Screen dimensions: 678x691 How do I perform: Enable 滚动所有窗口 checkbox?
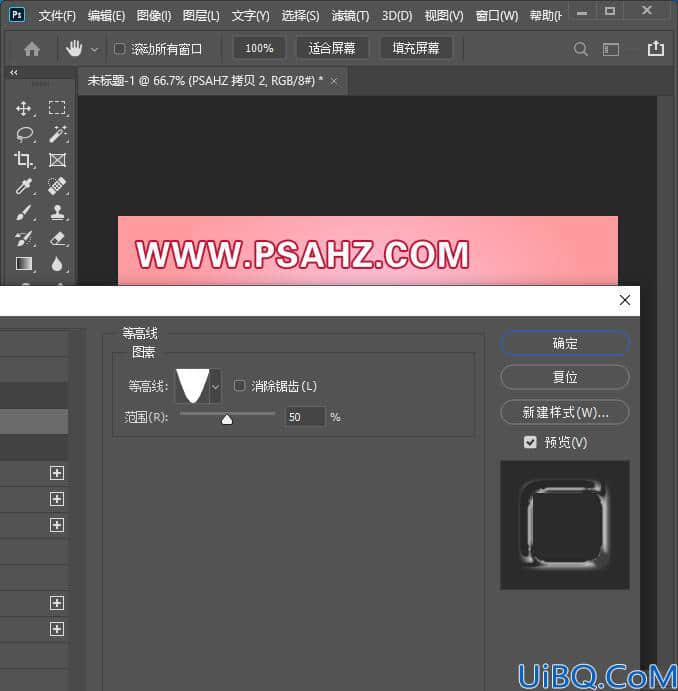coord(119,48)
